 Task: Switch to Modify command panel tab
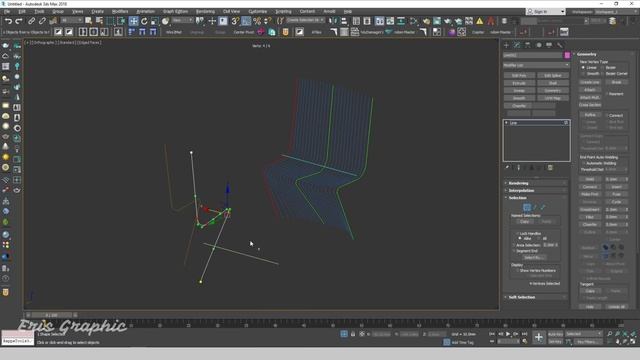pyautogui.click(x=517, y=45)
